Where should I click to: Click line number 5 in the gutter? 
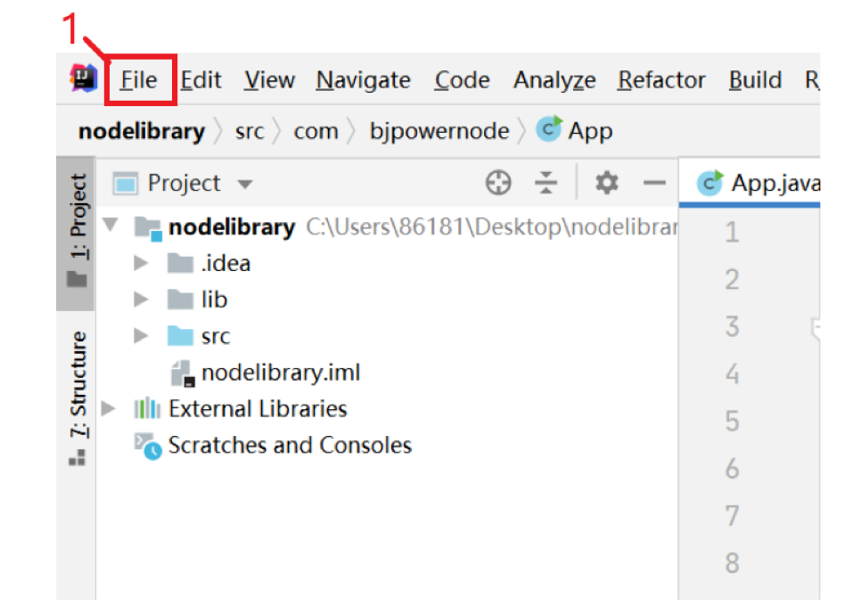732,421
